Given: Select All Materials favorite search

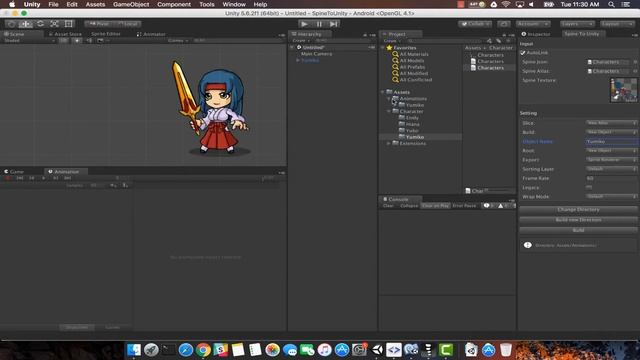Looking at the screenshot, I should 413,54.
